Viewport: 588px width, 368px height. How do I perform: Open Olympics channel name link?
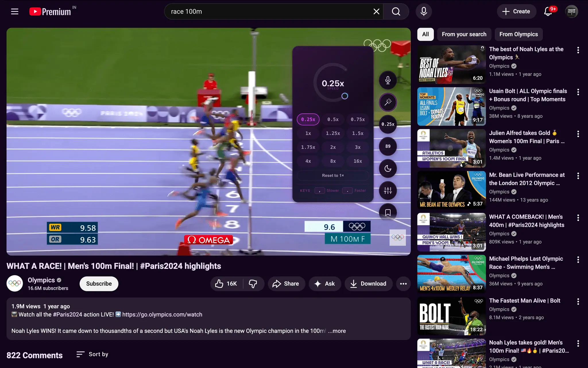point(41,280)
